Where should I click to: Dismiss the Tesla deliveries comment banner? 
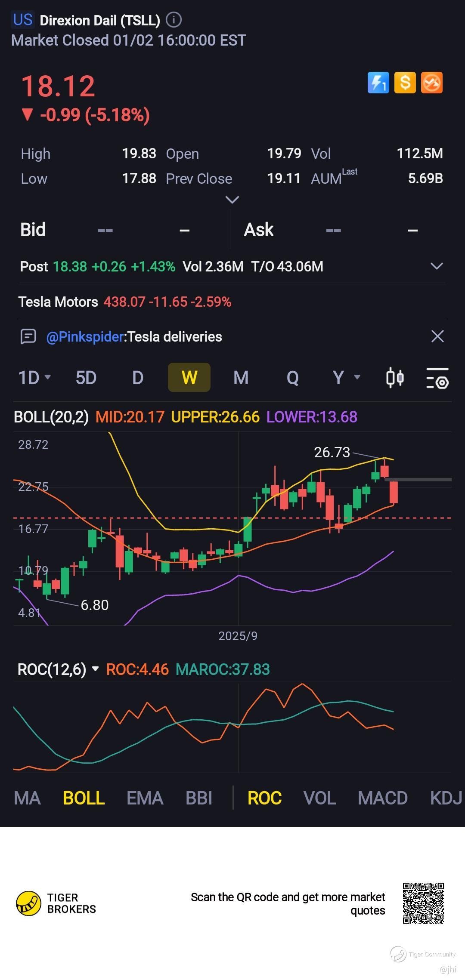[x=437, y=336]
